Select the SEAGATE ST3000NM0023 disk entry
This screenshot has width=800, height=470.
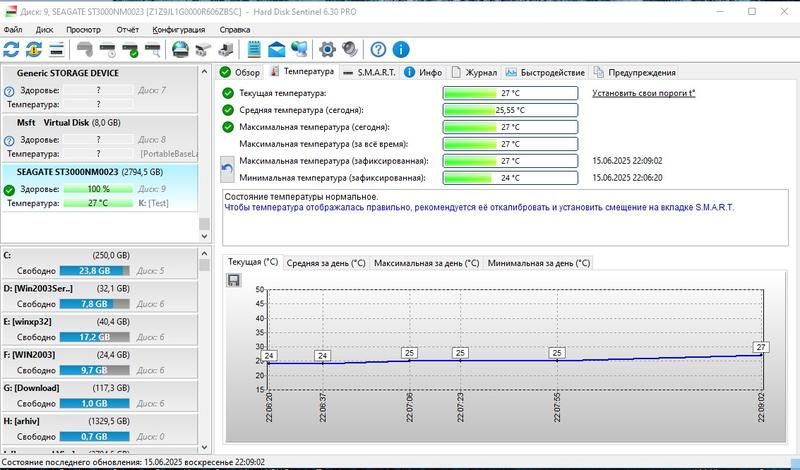point(99,188)
